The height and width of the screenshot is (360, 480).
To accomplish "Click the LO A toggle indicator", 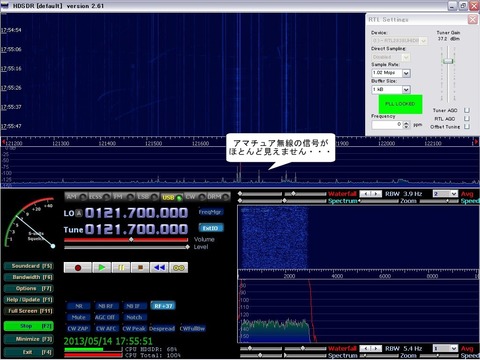I will point(79,213).
